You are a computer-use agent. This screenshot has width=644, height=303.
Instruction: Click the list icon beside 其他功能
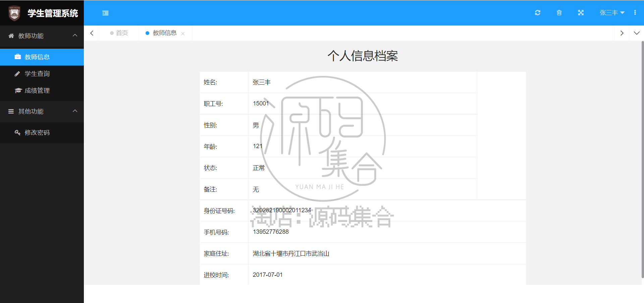coord(11,111)
